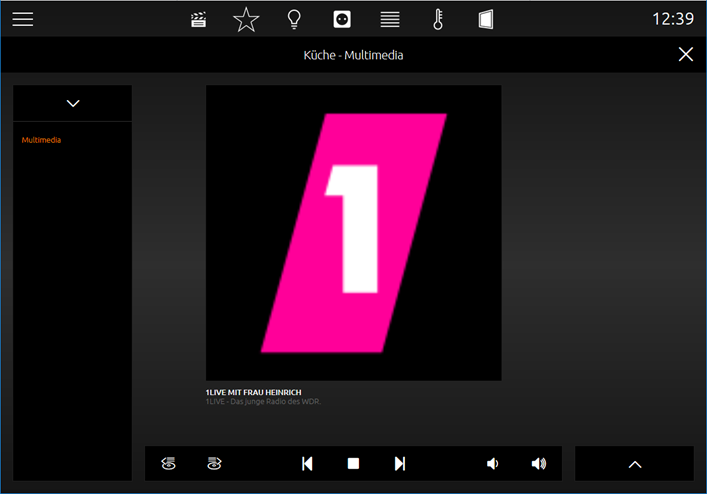
Task: Open the scenes clapperboard icon
Action: point(198,20)
